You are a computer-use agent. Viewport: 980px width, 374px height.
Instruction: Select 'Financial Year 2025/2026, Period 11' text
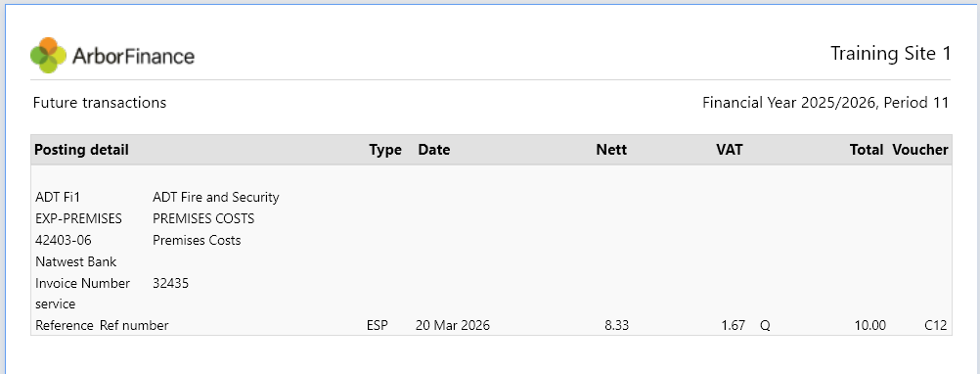click(825, 103)
